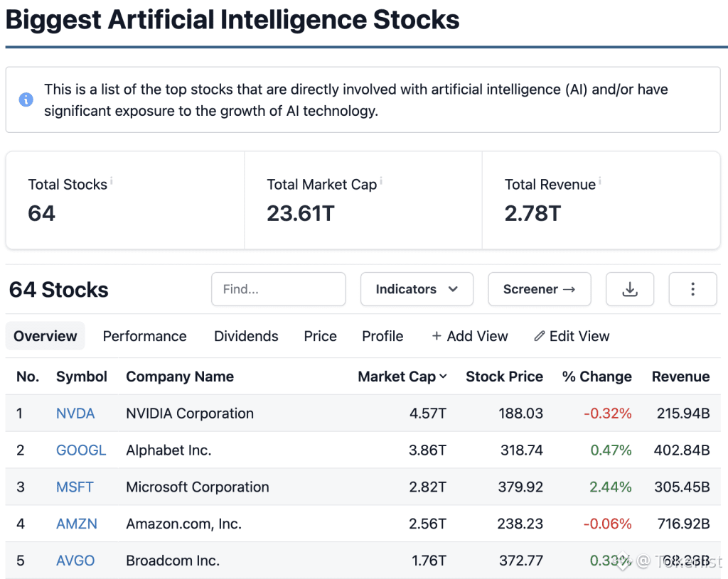Click the plus Add View button

tap(470, 336)
